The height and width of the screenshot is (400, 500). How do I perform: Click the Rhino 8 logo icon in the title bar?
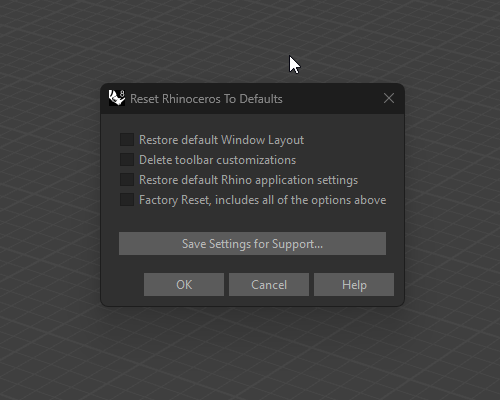(x=117, y=98)
